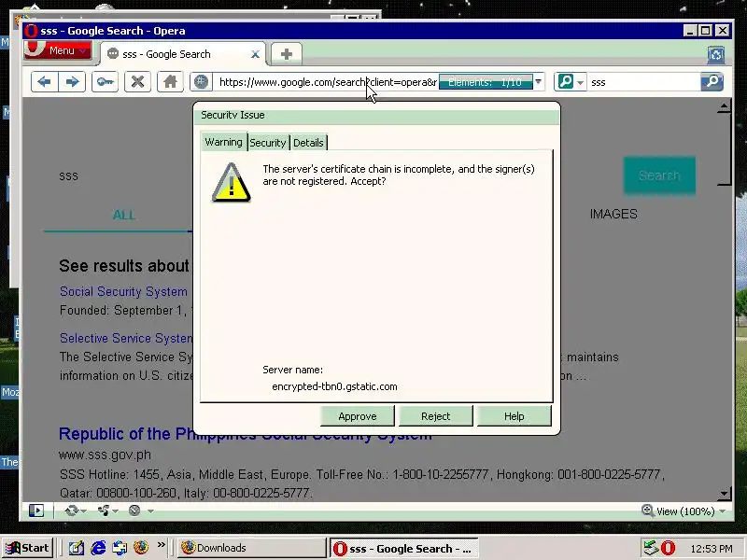The height and width of the screenshot is (560, 747).
Task: Click the www.sss.gov.ph address text
Action: coord(105,455)
